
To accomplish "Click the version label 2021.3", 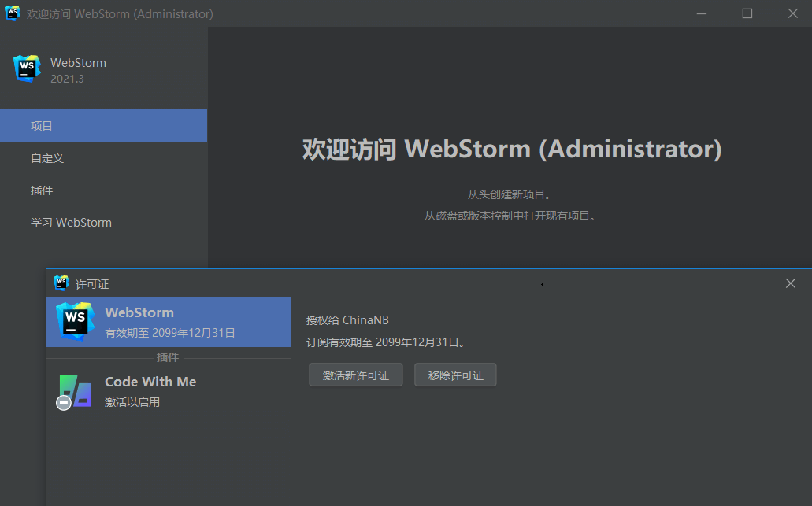I will coord(67,79).
